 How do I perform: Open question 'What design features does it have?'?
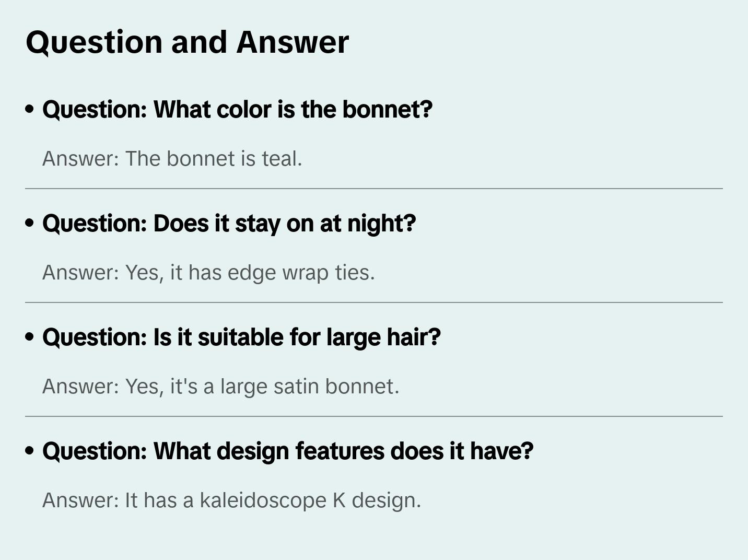287,451
